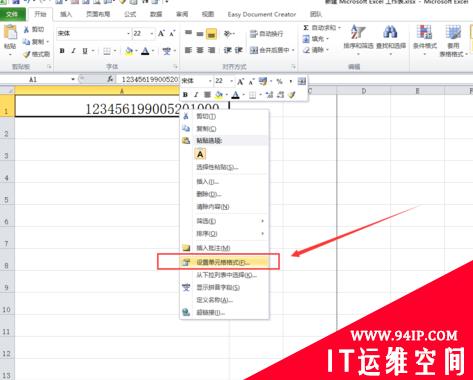Open the Conditional Formatting (条件格式) menu
The height and width of the screenshot is (380, 473).
click(x=425, y=40)
